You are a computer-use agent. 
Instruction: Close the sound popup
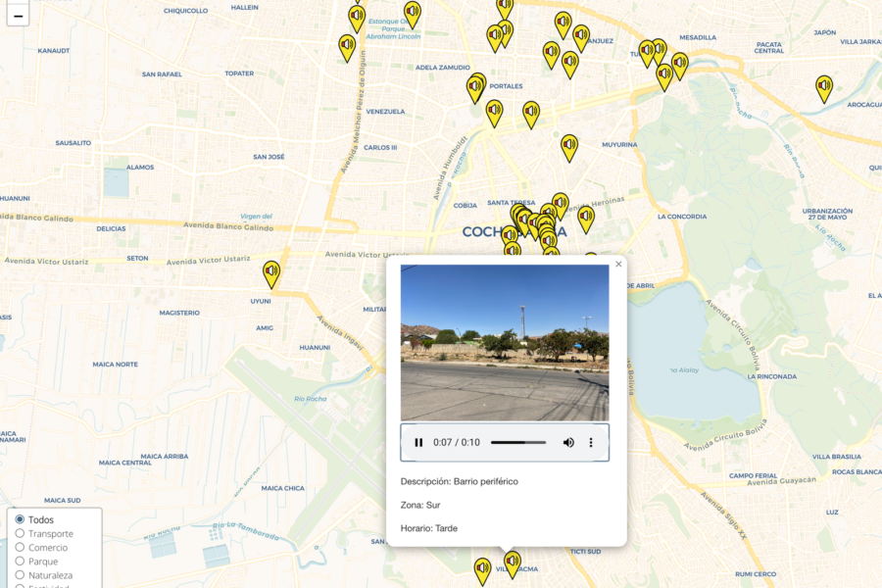618,264
